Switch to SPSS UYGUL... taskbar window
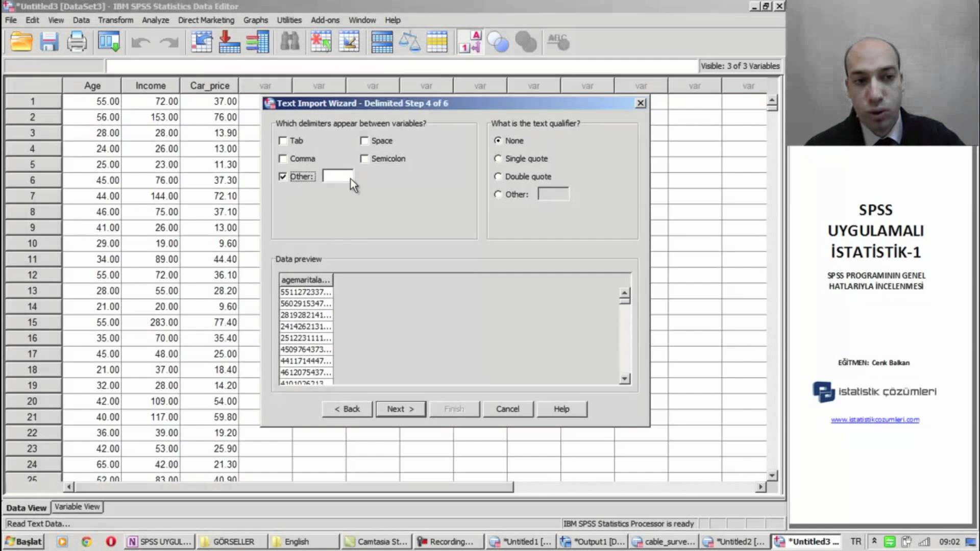 tap(160, 541)
